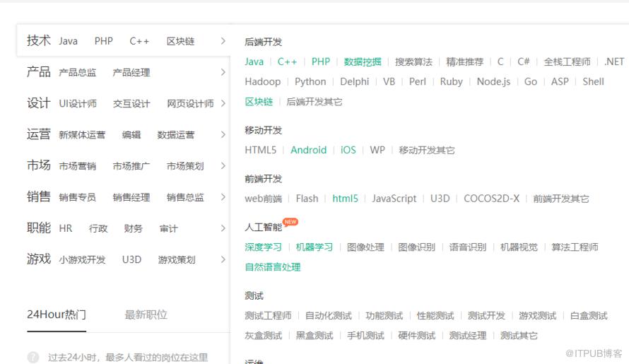
Task: Select 搜索算法 under 后端开发
Action: [x=413, y=61]
